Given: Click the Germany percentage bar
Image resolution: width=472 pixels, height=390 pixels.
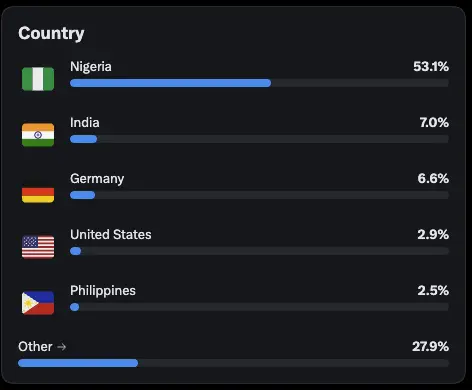Looking at the screenshot, I should pos(259,195).
